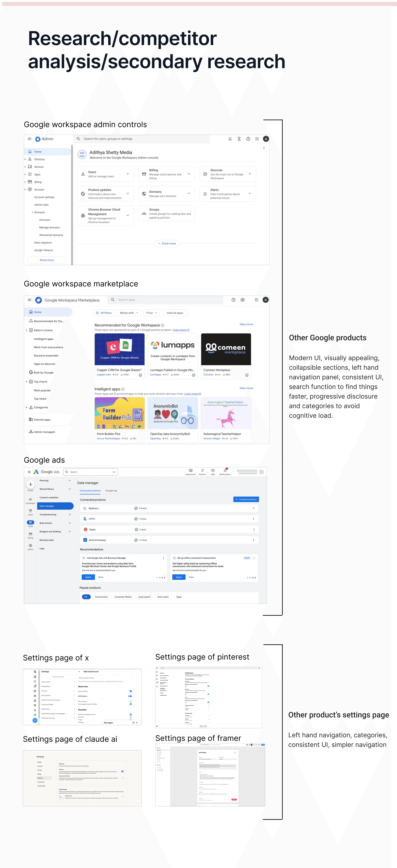Open Campaigns icon in Google Ads sidebar
397x868 pixels.
(x=30, y=499)
